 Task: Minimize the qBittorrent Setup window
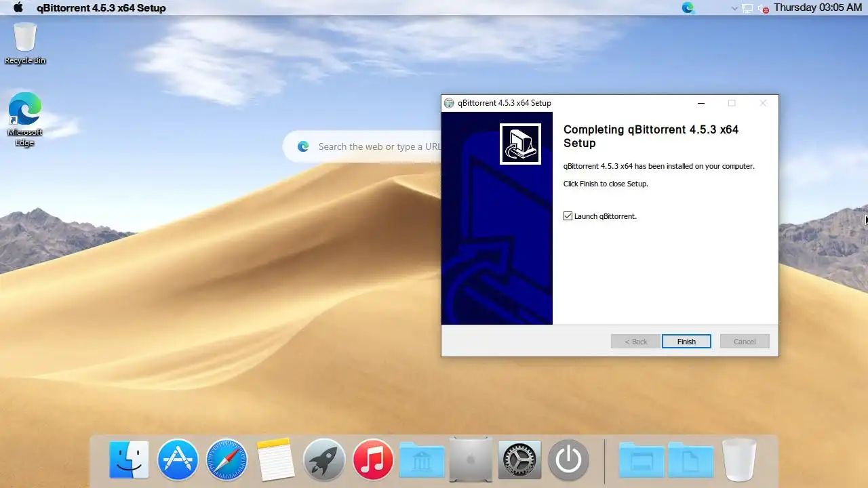point(701,103)
